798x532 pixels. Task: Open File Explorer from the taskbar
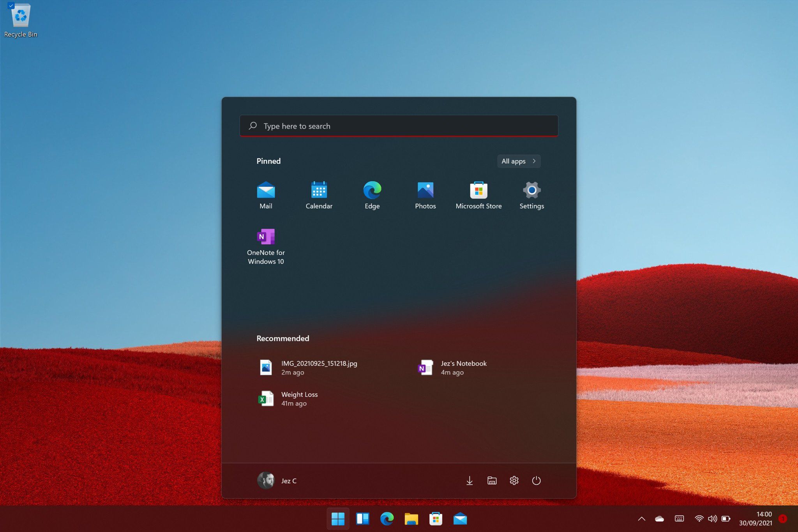tap(411, 519)
